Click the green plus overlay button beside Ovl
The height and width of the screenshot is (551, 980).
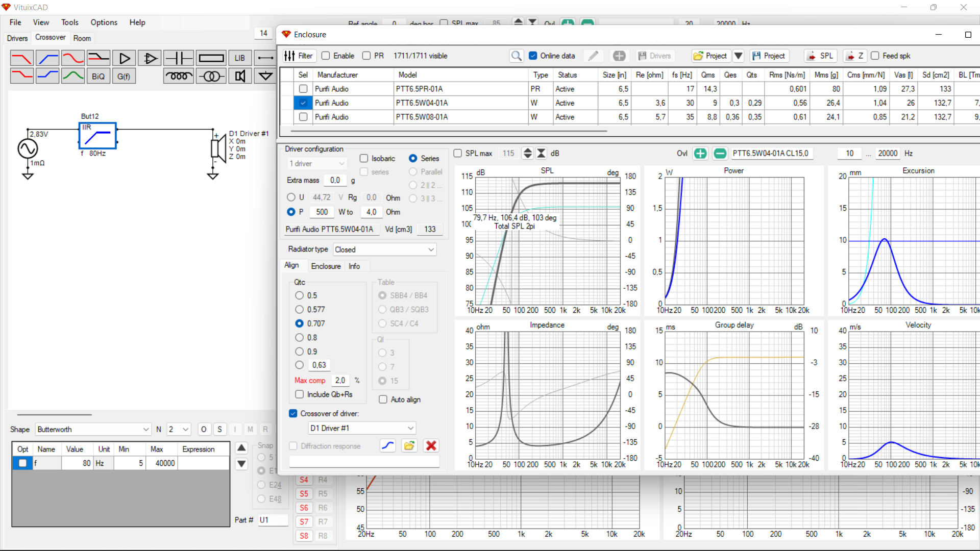[x=700, y=153]
